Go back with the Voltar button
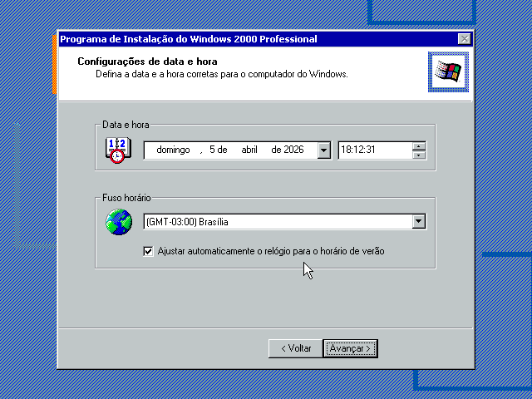Viewport: 532px width, 399px height. tap(295, 348)
